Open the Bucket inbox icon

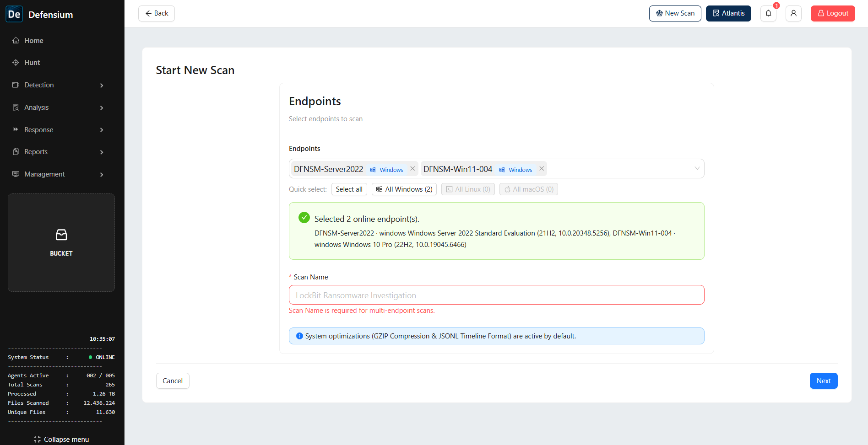coord(61,235)
